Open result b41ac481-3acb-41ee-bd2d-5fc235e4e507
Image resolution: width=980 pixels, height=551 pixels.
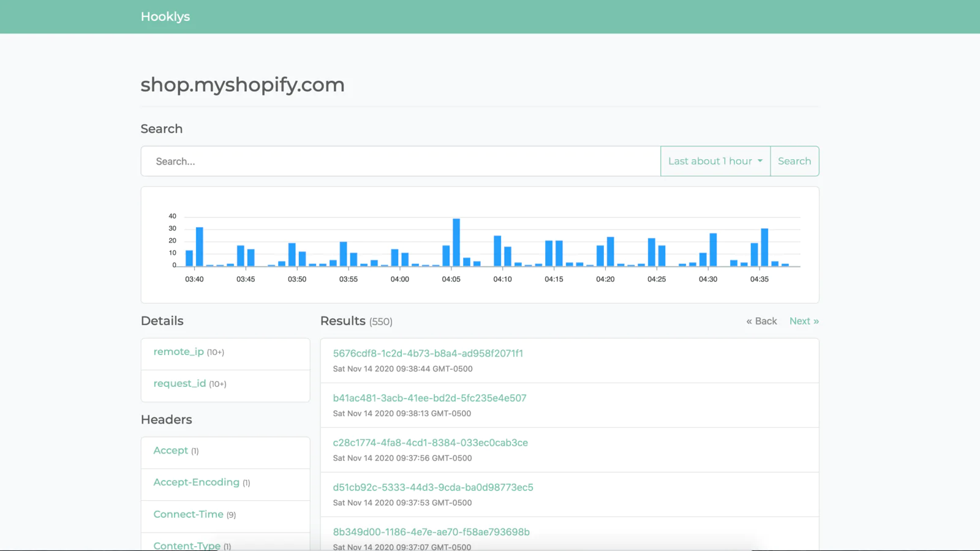[x=429, y=398]
